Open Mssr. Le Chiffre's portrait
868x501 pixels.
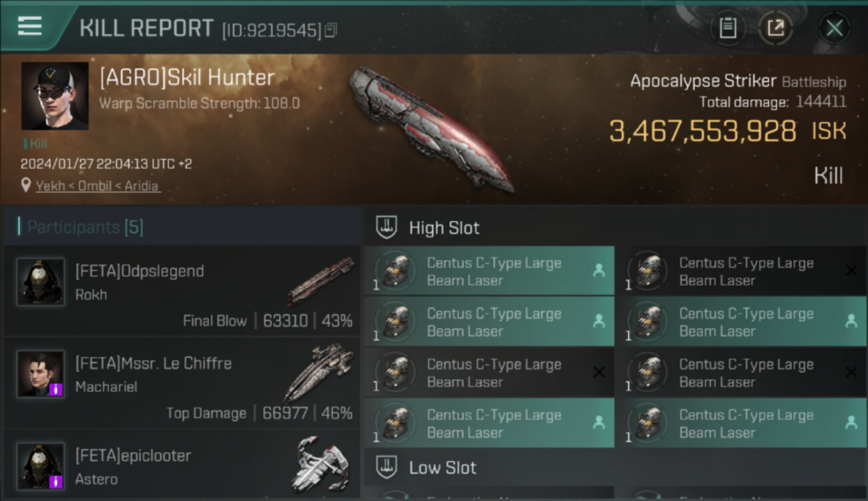pos(41,374)
